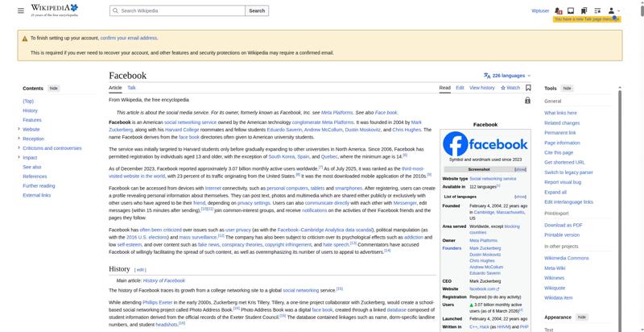Open the Meta Platforms owner link in infobox
The image size is (644, 332).
pos(484,240)
